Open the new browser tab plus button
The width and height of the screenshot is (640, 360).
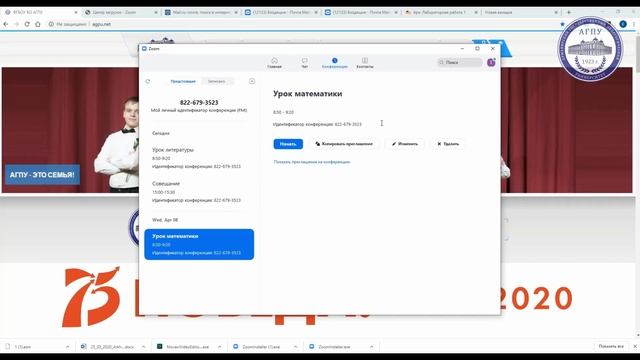coord(569,12)
